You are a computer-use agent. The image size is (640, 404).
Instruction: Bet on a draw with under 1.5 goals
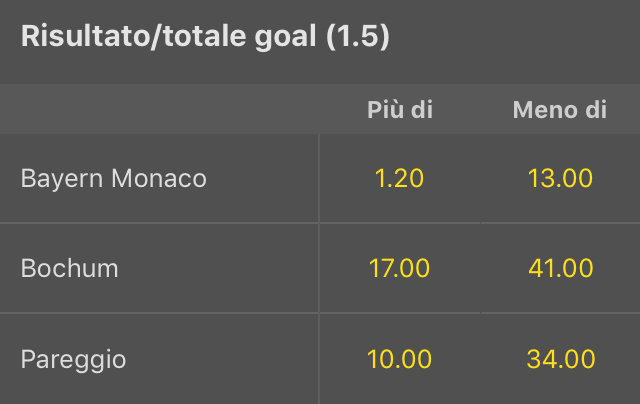click(x=560, y=359)
